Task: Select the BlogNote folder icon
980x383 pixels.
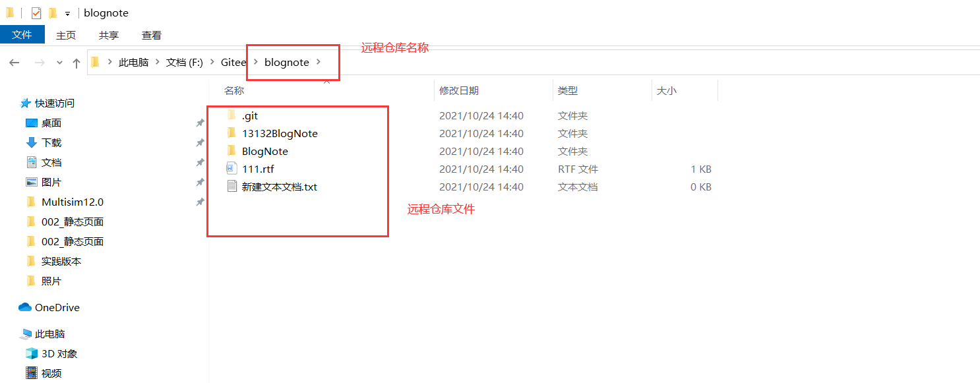Action: point(231,151)
